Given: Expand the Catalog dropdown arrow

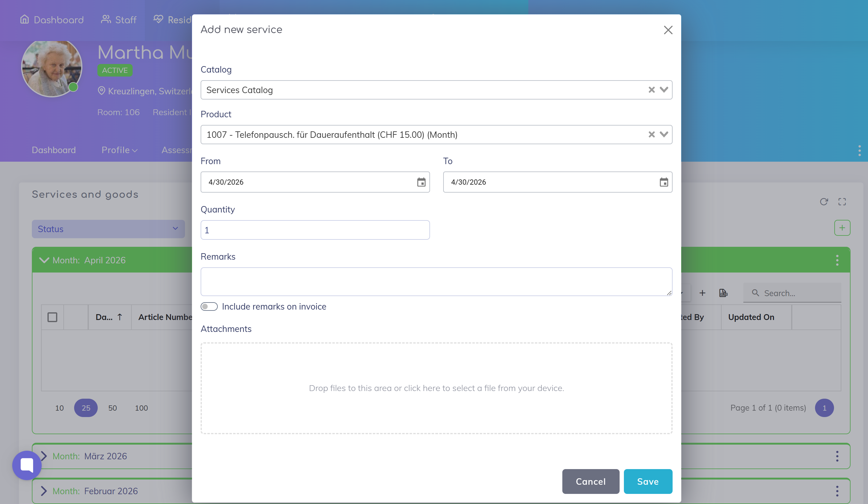Looking at the screenshot, I should (664, 90).
